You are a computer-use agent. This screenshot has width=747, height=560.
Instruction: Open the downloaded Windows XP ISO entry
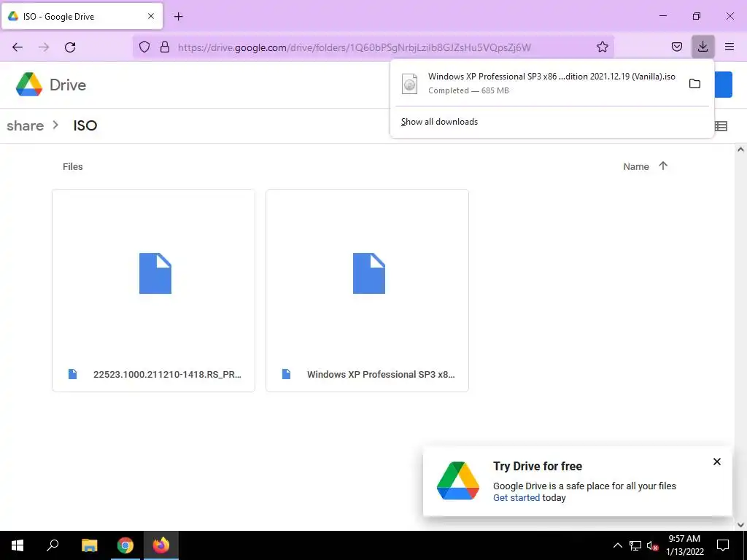point(538,83)
